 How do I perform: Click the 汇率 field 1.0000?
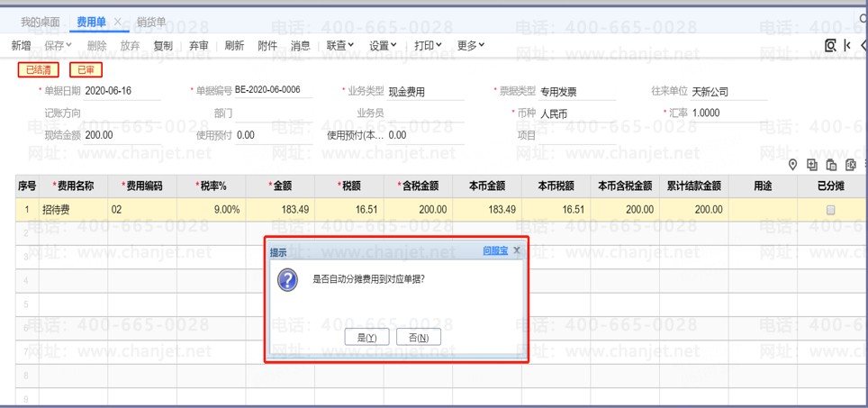729,113
